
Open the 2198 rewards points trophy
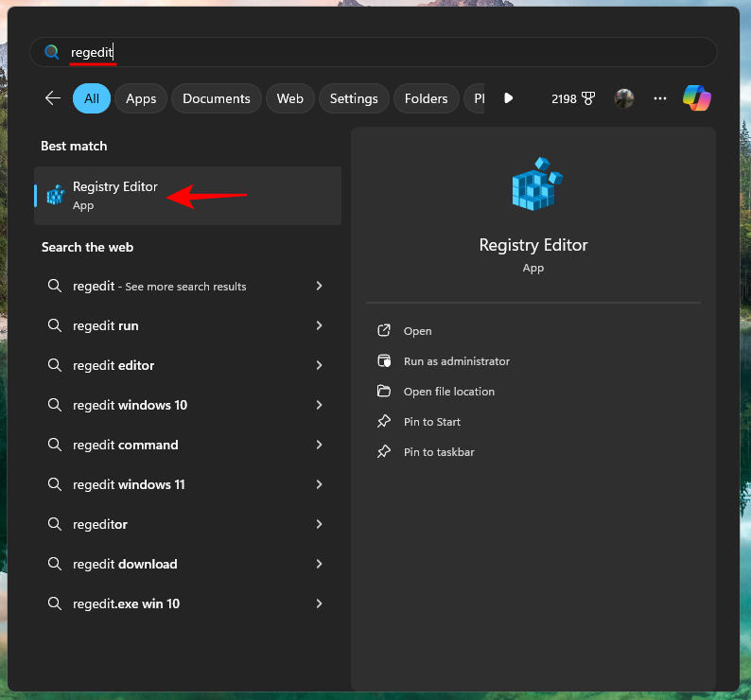coord(573,98)
